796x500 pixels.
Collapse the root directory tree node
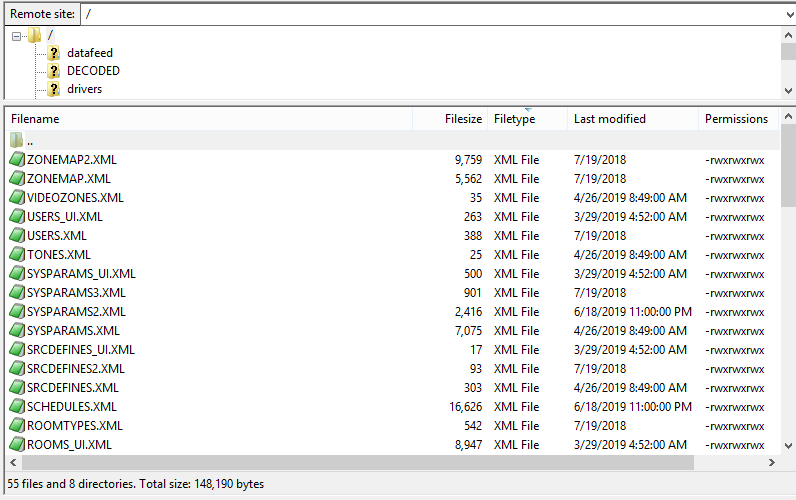pos(17,35)
